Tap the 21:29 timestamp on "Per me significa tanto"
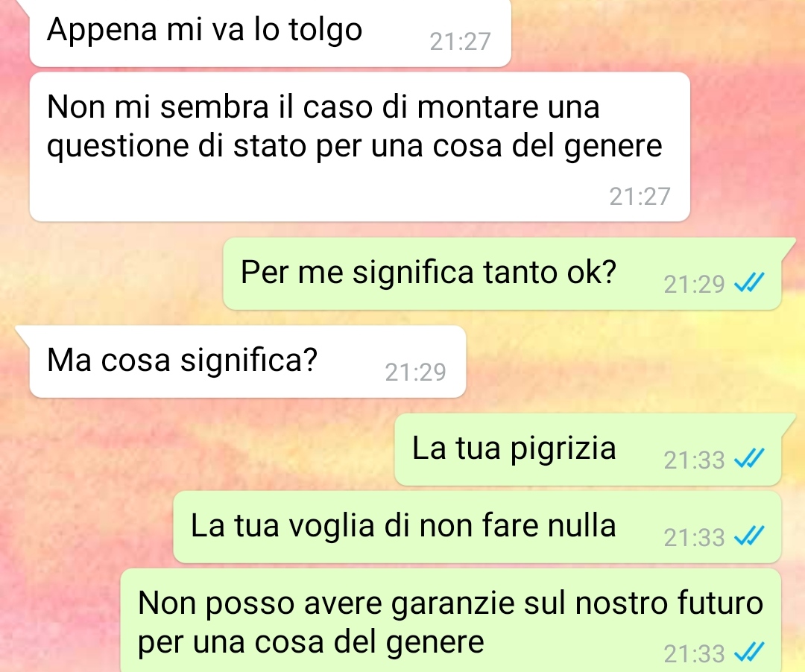This screenshot has width=805, height=672. pos(694,284)
